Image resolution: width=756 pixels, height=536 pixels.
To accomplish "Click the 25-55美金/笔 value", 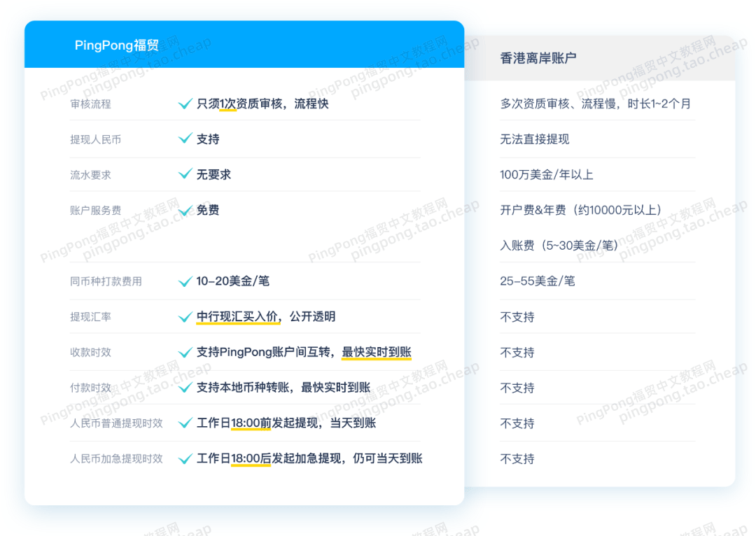I will pos(538,281).
